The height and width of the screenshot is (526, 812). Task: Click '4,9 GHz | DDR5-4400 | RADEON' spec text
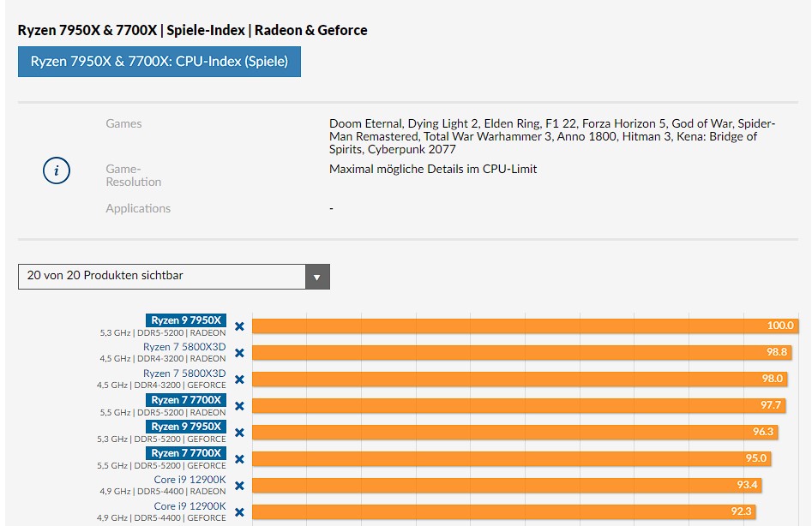[163, 492]
